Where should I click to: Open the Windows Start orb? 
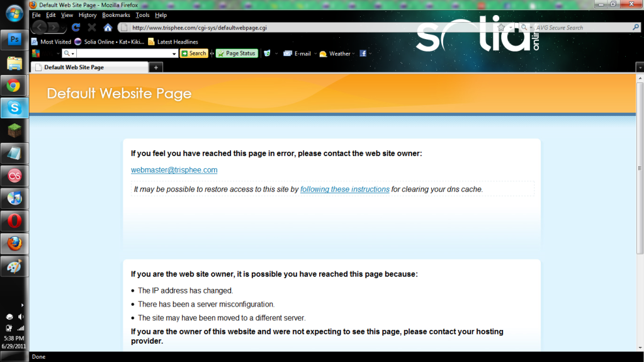pos(14,14)
